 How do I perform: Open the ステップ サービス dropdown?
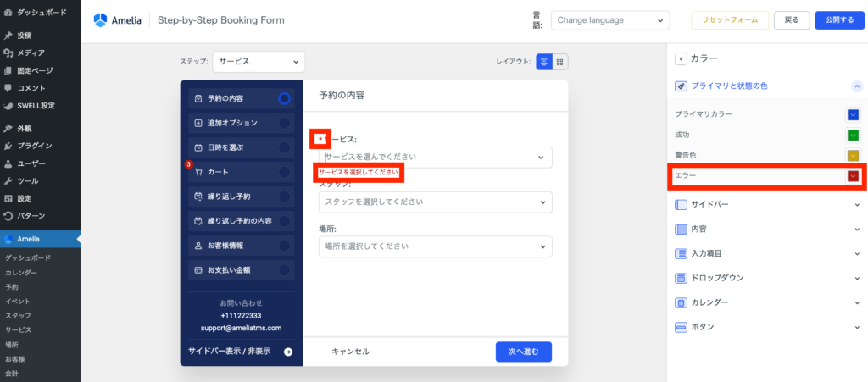point(258,62)
